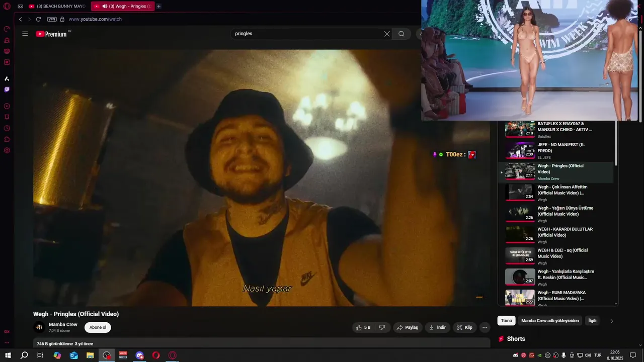
Task: Select the İlgili filter chip
Action: (592, 321)
